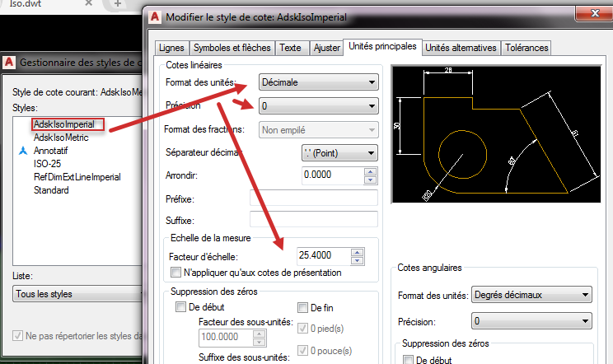Click the Facteur des sous-unités field

click(x=227, y=338)
